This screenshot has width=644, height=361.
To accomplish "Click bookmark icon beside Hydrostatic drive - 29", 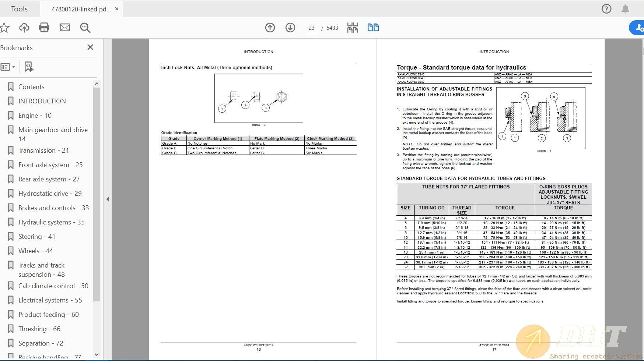I will tap(11, 194).
